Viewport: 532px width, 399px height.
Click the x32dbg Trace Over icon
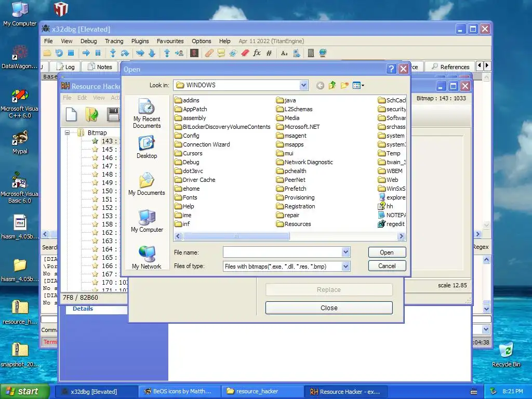[152, 53]
